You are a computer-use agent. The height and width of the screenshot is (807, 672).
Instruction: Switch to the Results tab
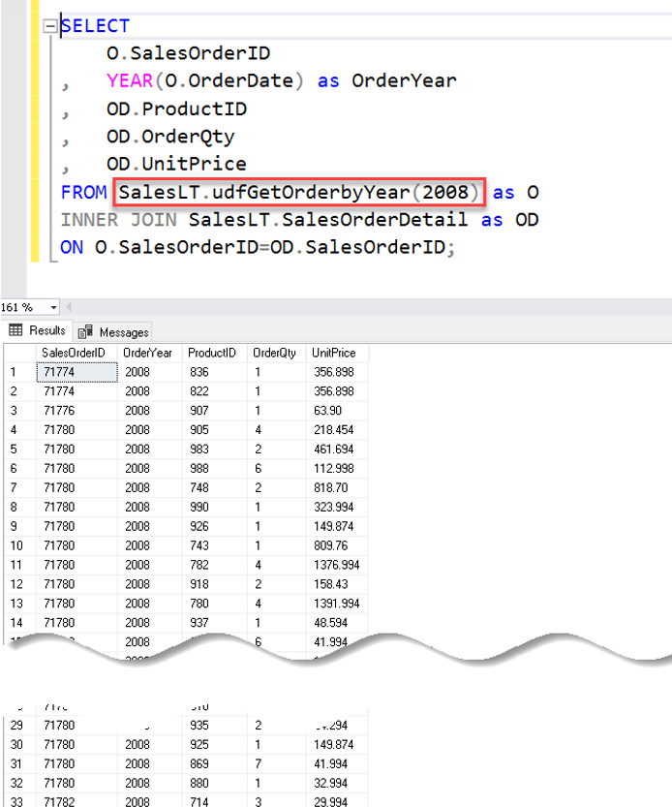tap(38, 331)
